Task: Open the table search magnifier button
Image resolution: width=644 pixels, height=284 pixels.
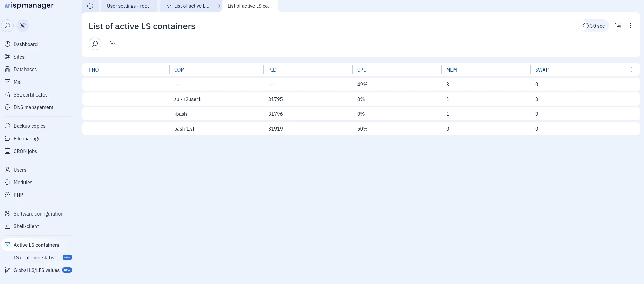Action: pyautogui.click(x=95, y=44)
